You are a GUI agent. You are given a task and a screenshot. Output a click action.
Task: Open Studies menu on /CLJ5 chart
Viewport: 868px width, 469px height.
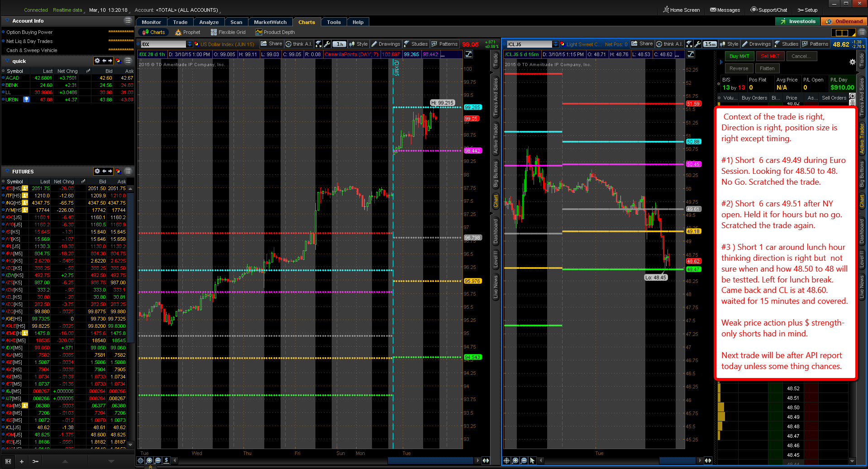point(787,44)
